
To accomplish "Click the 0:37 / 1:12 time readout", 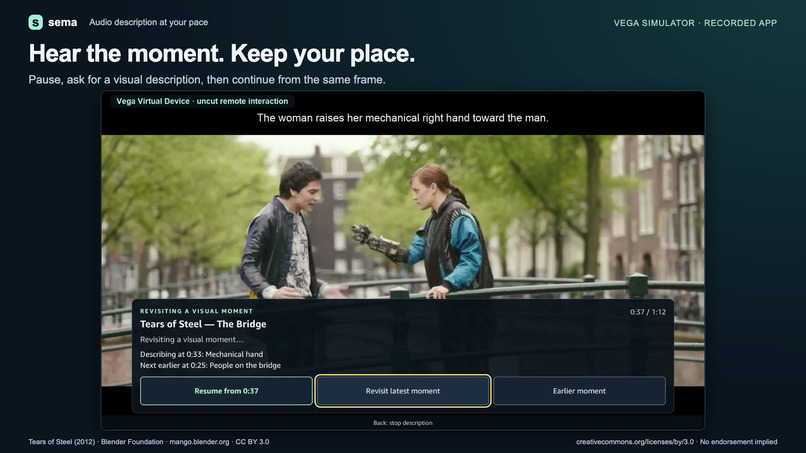I will click(648, 312).
